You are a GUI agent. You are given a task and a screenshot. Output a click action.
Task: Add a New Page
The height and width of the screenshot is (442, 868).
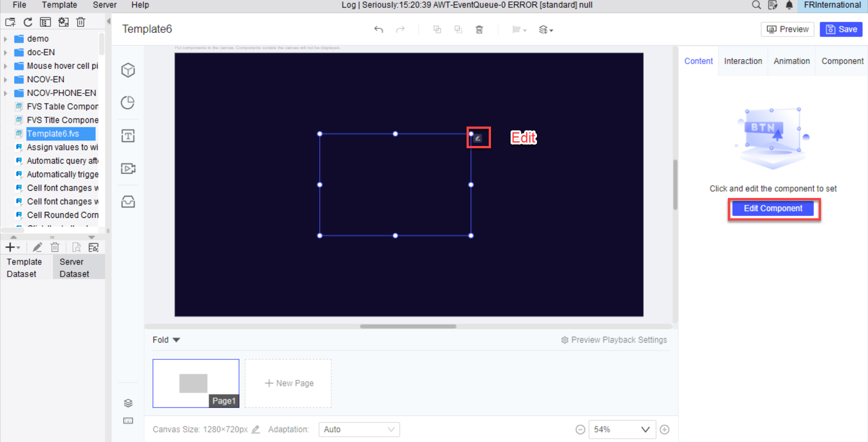tap(288, 383)
